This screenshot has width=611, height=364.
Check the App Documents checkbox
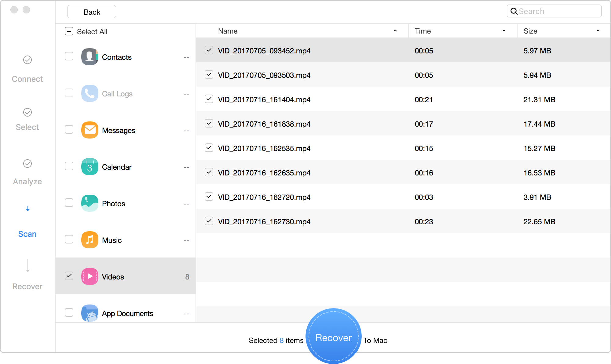coord(69,312)
